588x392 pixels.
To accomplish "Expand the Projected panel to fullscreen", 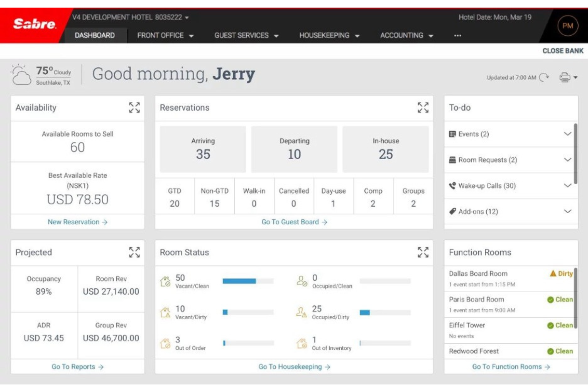I will (134, 252).
